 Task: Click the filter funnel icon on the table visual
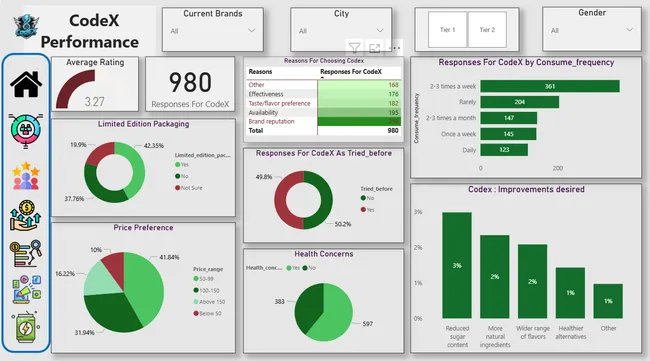point(354,48)
